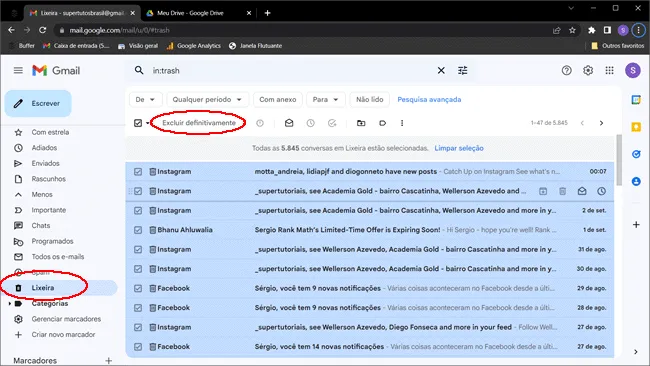Open Google Keep side panel icon
This screenshot has height=366, width=650.
[x=636, y=127]
